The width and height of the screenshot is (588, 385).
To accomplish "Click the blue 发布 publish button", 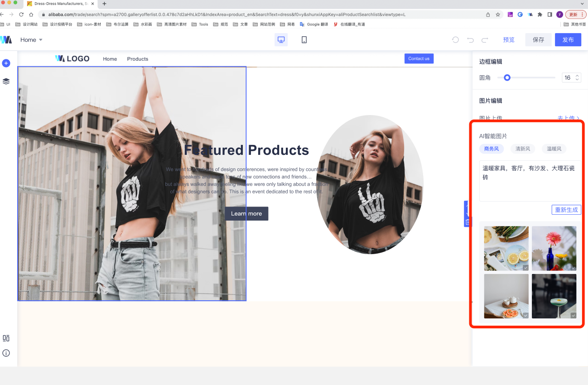I will pos(568,40).
